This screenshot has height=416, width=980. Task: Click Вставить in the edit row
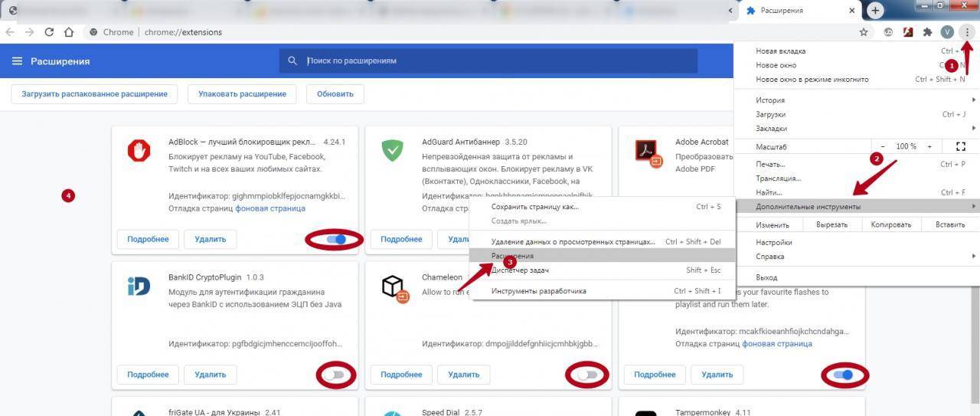coord(949,225)
